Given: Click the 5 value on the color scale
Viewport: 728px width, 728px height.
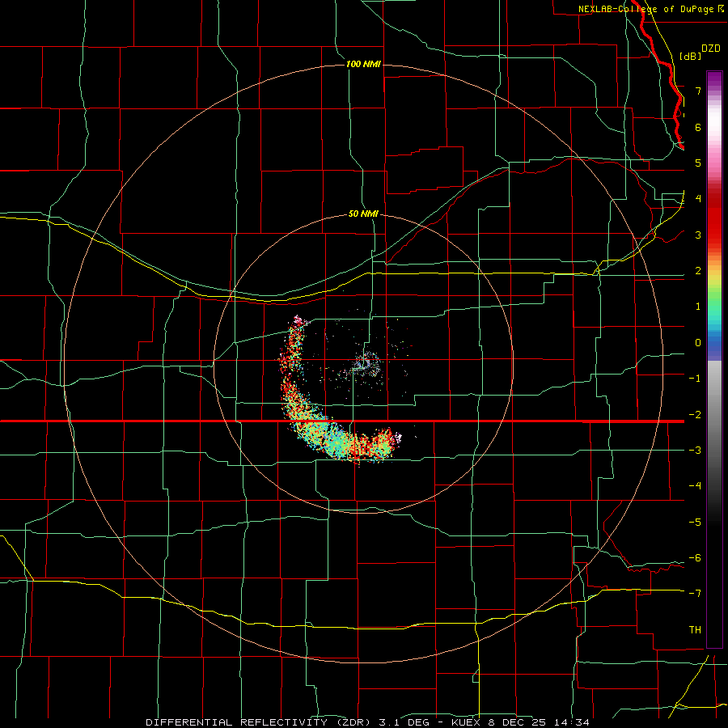Looking at the screenshot, I should (x=698, y=163).
